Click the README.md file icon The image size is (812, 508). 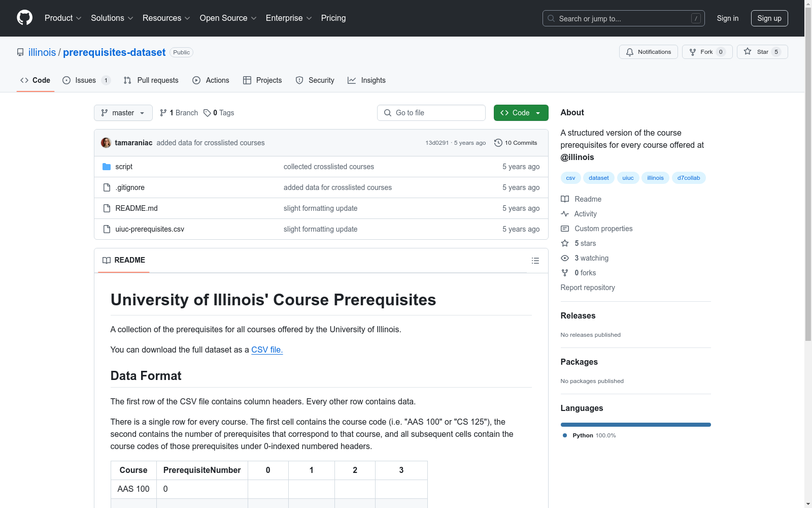pyautogui.click(x=107, y=208)
